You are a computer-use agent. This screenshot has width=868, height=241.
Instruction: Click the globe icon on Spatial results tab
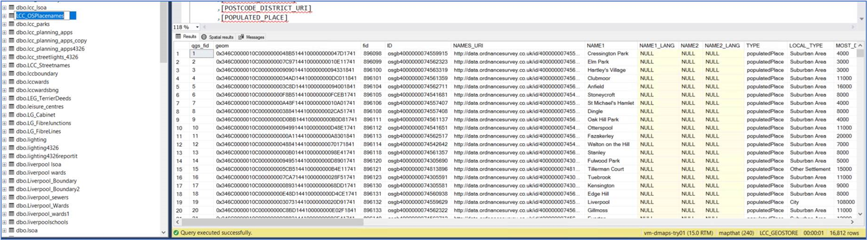coord(205,36)
